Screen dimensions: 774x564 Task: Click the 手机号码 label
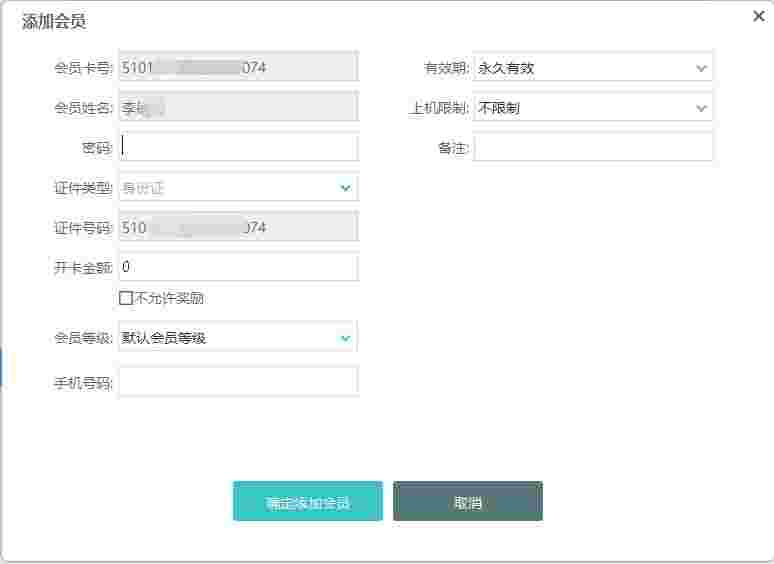tap(83, 383)
